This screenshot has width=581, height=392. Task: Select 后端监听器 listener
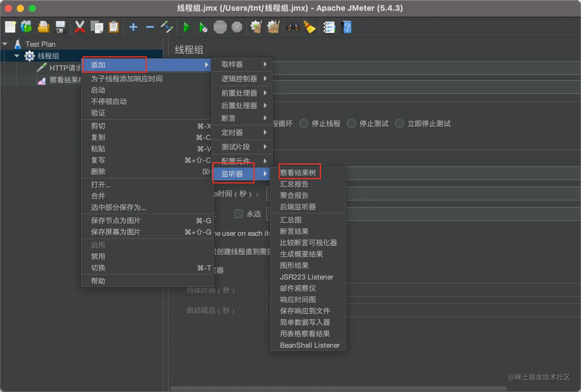click(308, 207)
